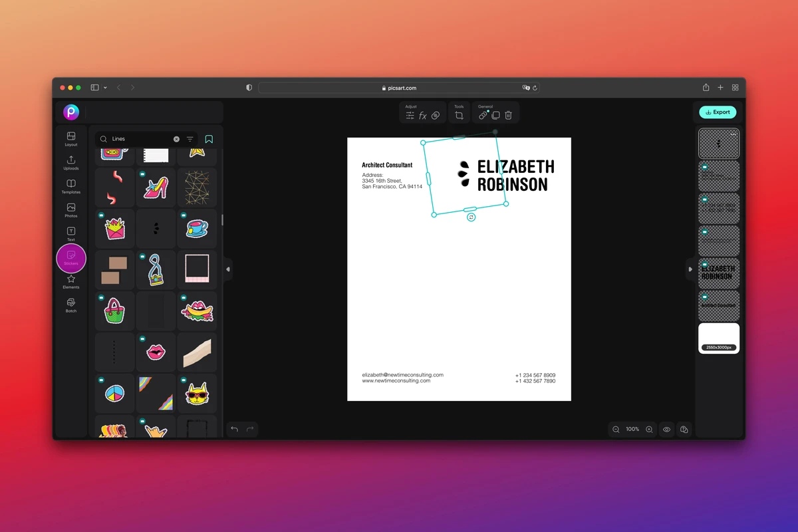Open the Photos panel
798x532 pixels.
point(70,210)
